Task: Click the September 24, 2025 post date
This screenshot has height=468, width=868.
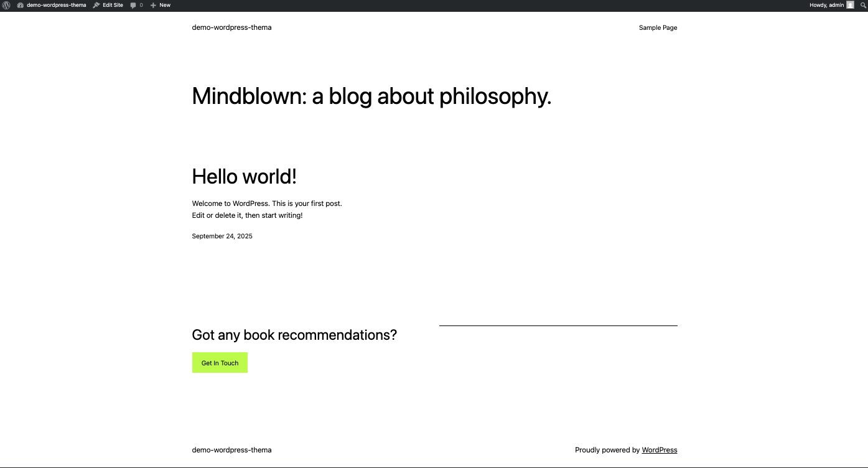Action: tap(222, 236)
